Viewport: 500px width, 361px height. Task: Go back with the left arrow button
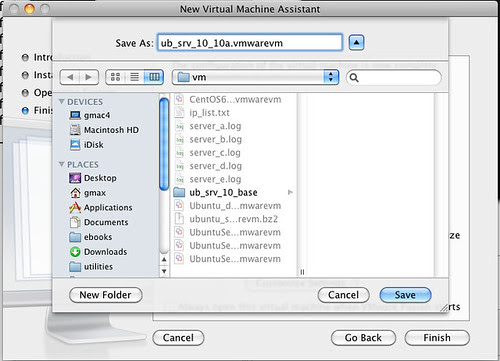70,77
